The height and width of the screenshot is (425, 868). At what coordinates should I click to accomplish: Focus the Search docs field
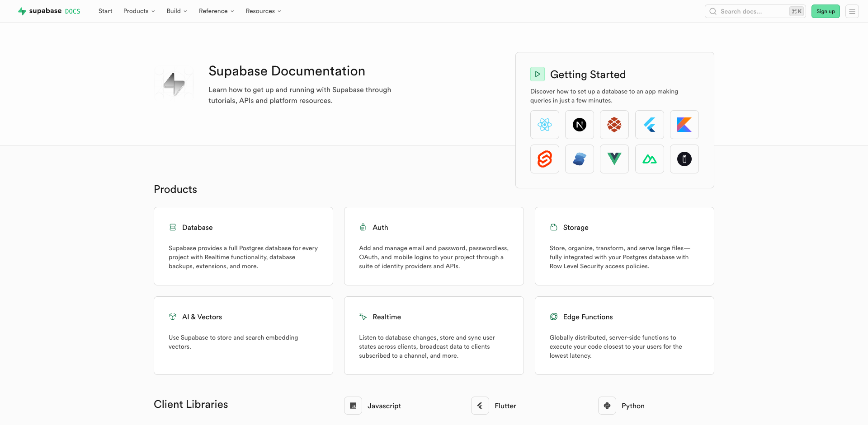coord(755,11)
